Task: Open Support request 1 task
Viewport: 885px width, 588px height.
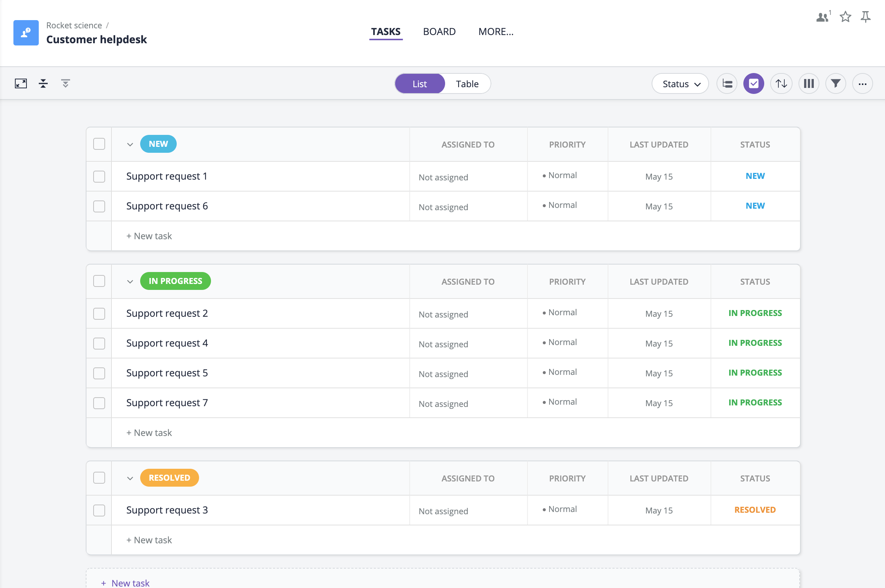Action: coord(167,176)
